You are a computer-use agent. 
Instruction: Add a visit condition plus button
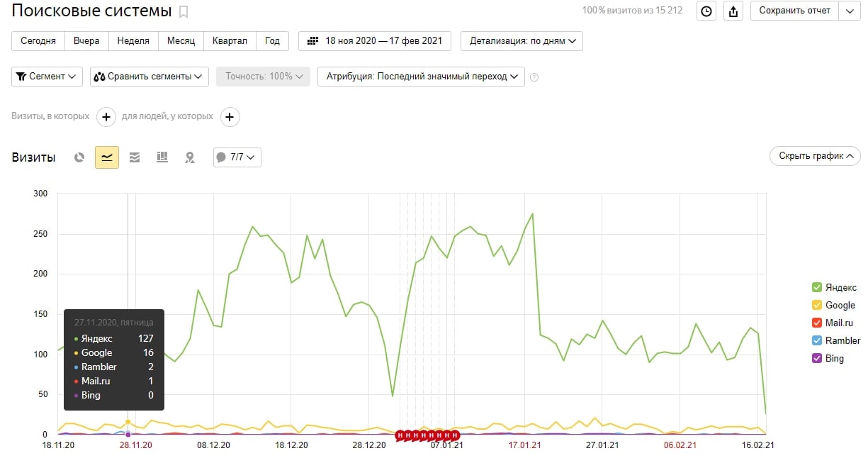(x=106, y=117)
